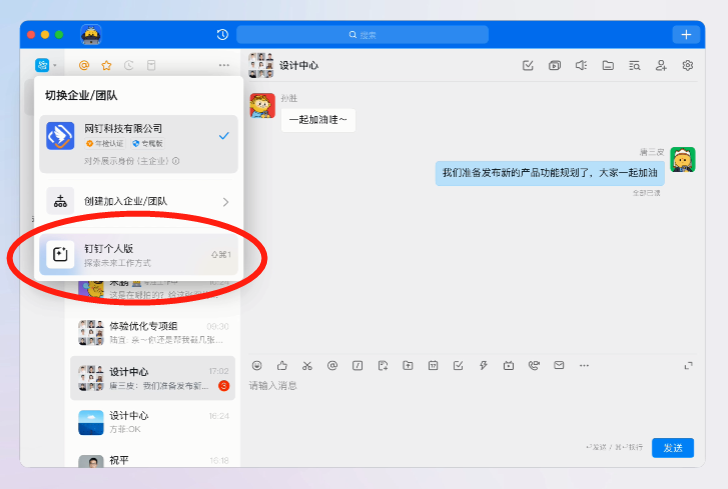Open the archive box filter icon
This screenshot has width=728, height=489.
pyautogui.click(x=151, y=65)
